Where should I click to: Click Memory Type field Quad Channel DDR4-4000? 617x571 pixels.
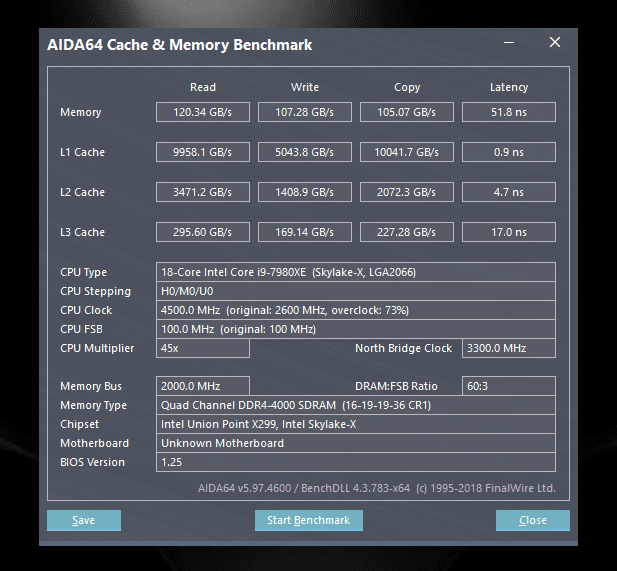356,405
